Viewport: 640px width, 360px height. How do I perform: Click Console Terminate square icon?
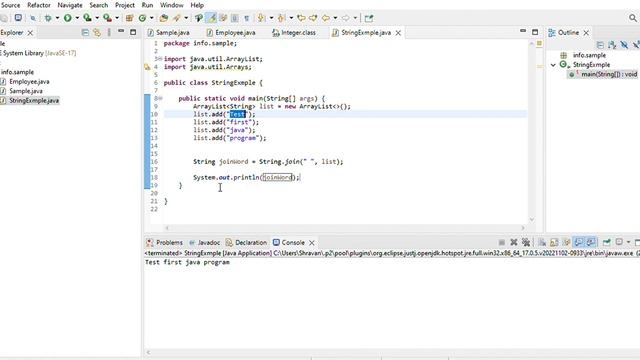[502, 242]
